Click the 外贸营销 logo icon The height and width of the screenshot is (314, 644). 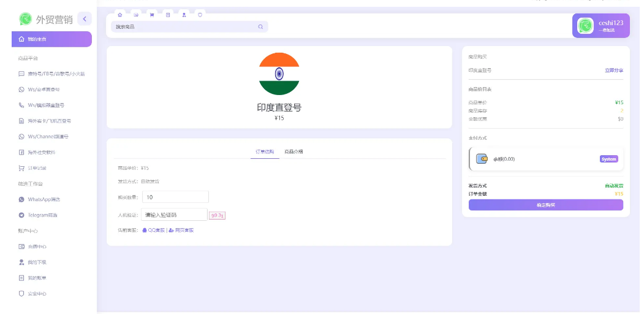click(26, 18)
